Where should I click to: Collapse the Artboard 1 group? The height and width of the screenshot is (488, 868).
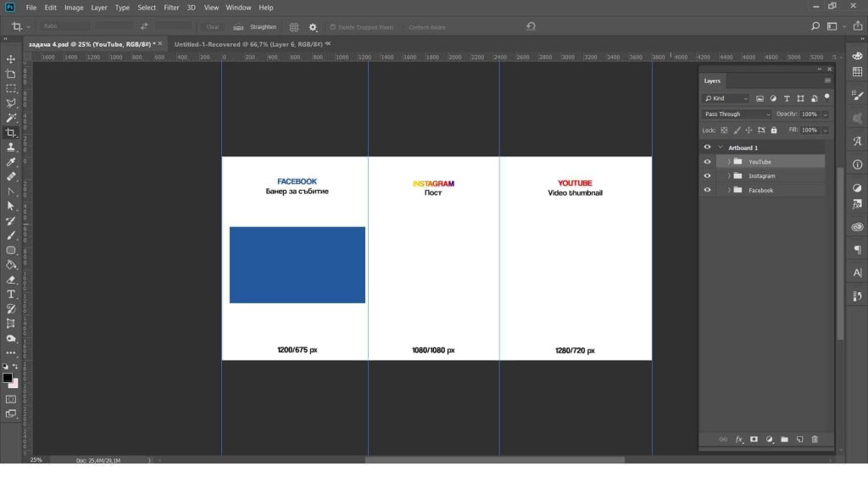[x=721, y=147]
